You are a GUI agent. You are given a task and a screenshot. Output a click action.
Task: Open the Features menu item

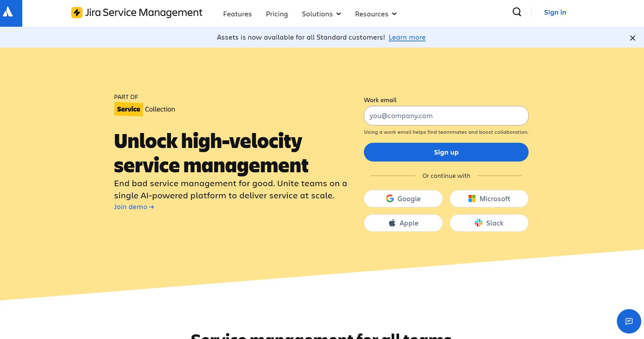pyautogui.click(x=237, y=14)
